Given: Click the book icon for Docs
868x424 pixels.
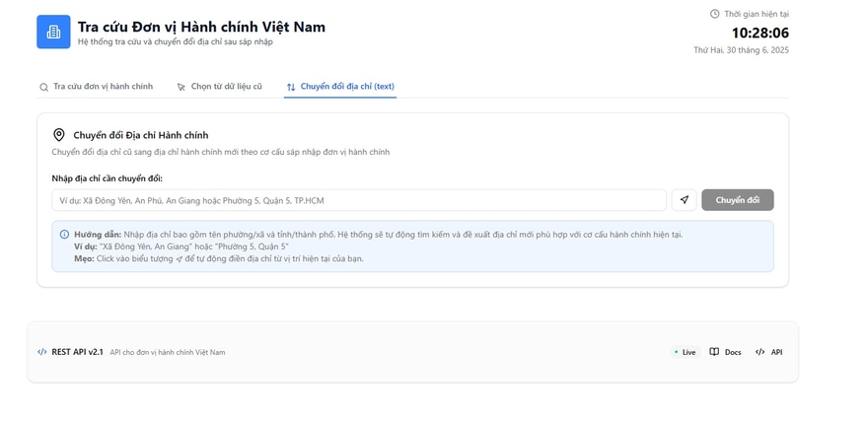Looking at the screenshot, I should pyautogui.click(x=714, y=352).
